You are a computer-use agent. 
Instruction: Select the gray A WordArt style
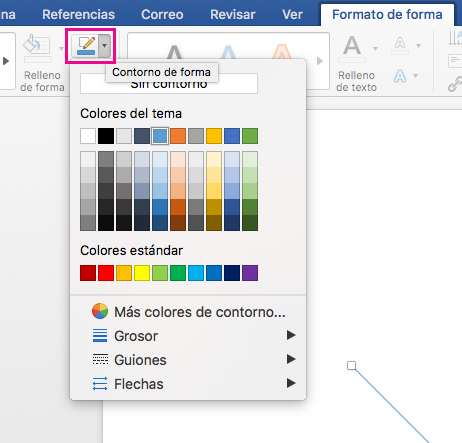pyautogui.click(x=174, y=52)
